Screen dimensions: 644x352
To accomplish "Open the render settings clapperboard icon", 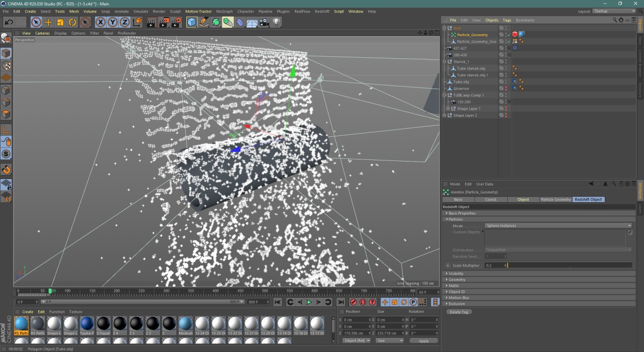I will tap(176, 22).
